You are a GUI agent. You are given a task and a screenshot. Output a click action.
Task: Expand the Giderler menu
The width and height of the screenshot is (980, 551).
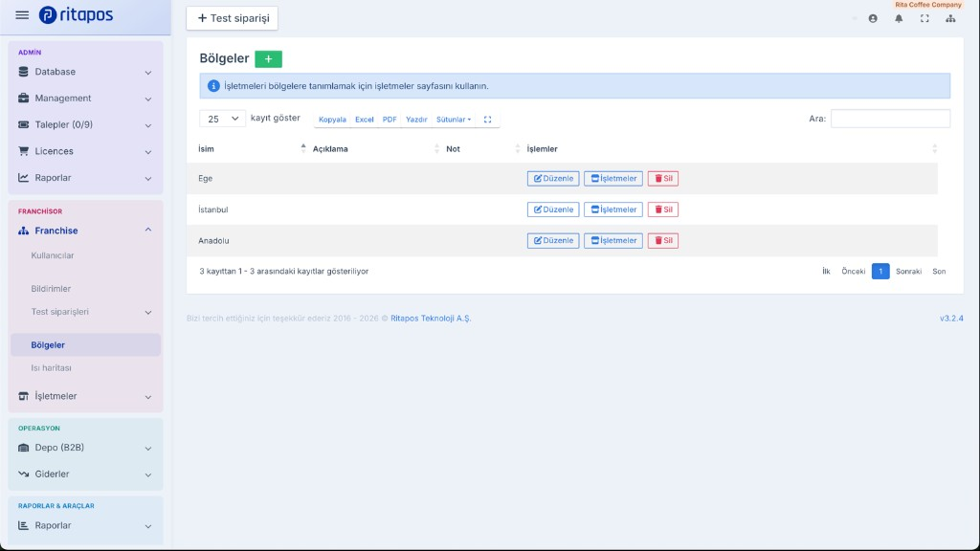click(85, 474)
